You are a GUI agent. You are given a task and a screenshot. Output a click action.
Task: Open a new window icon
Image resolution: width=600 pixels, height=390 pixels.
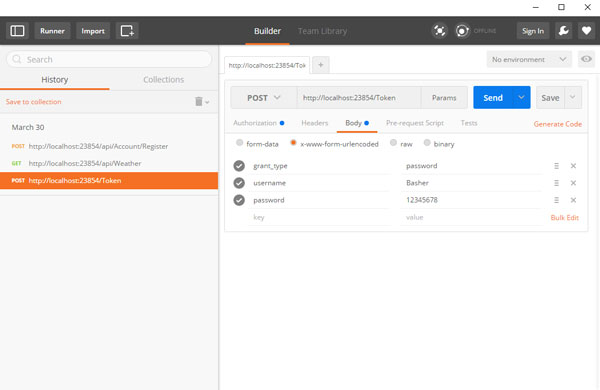click(x=127, y=31)
